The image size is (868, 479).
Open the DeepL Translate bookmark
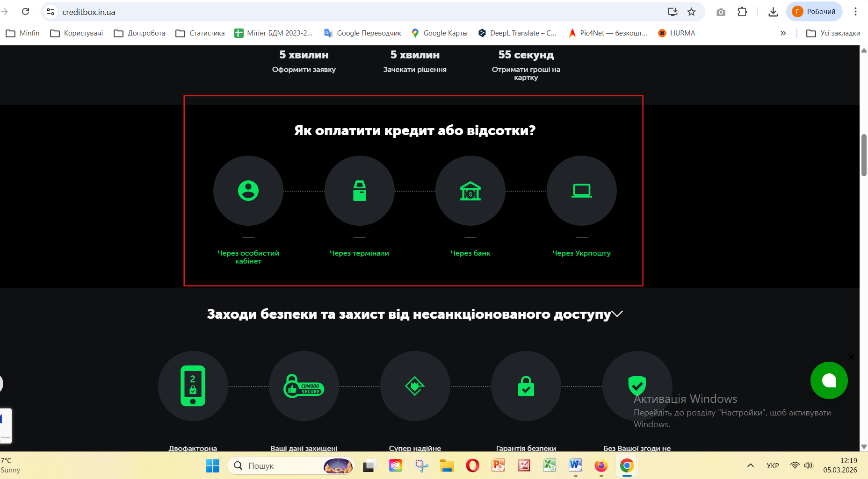click(x=517, y=33)
